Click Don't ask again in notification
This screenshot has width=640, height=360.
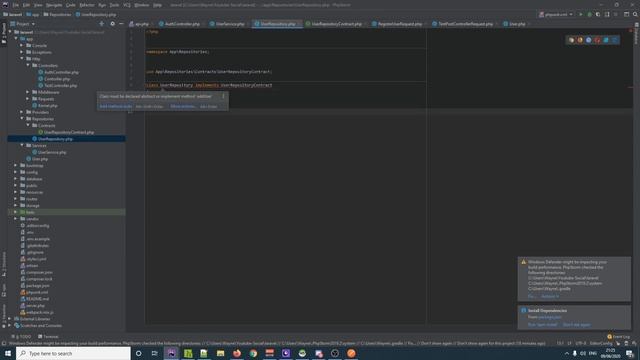coord(576,325)
